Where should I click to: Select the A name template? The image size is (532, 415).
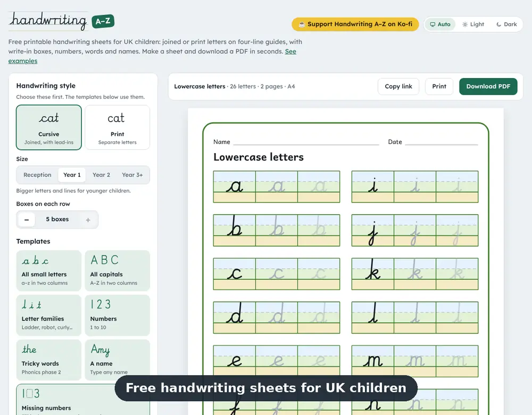[x=118, y=360]
